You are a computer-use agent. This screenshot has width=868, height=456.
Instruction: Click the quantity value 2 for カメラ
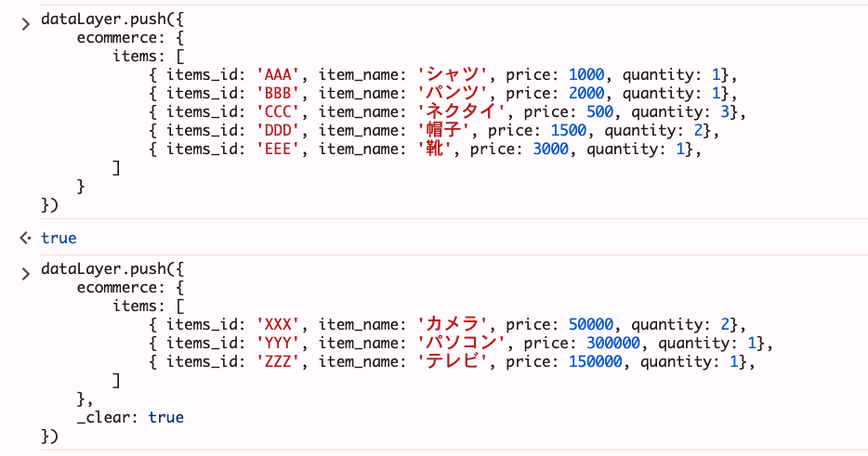(x=725, y=324)
